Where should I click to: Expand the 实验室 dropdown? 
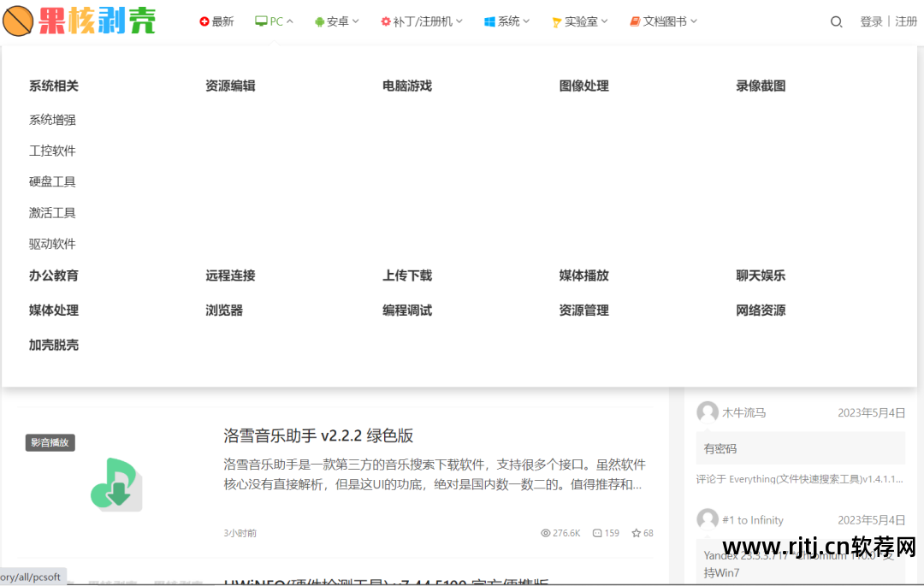coord(579,21)
